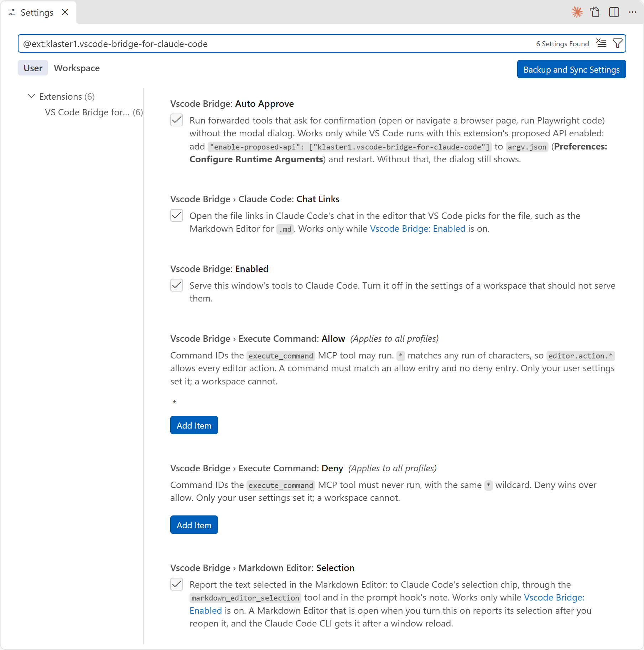This screenshot has width=644, height=650.
Task: Split the editor with the layout icon
Action: [614, 12]
